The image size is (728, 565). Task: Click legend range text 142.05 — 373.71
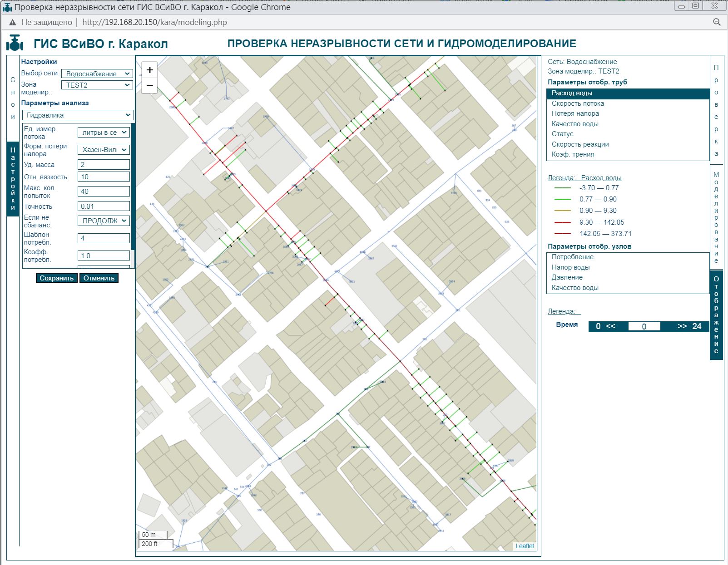[x=605, y=234]
